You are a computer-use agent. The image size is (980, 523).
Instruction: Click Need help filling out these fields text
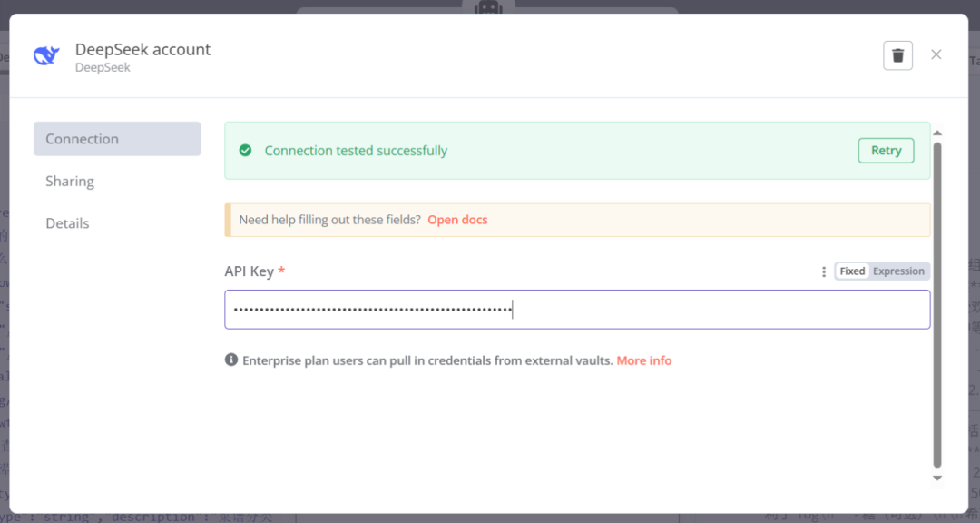coord(329,220)
